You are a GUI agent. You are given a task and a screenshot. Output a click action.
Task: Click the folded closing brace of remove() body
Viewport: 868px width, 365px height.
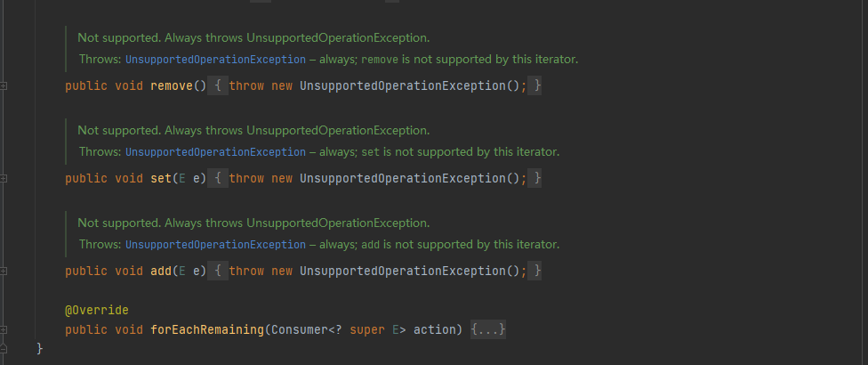[x=536, y=86]
